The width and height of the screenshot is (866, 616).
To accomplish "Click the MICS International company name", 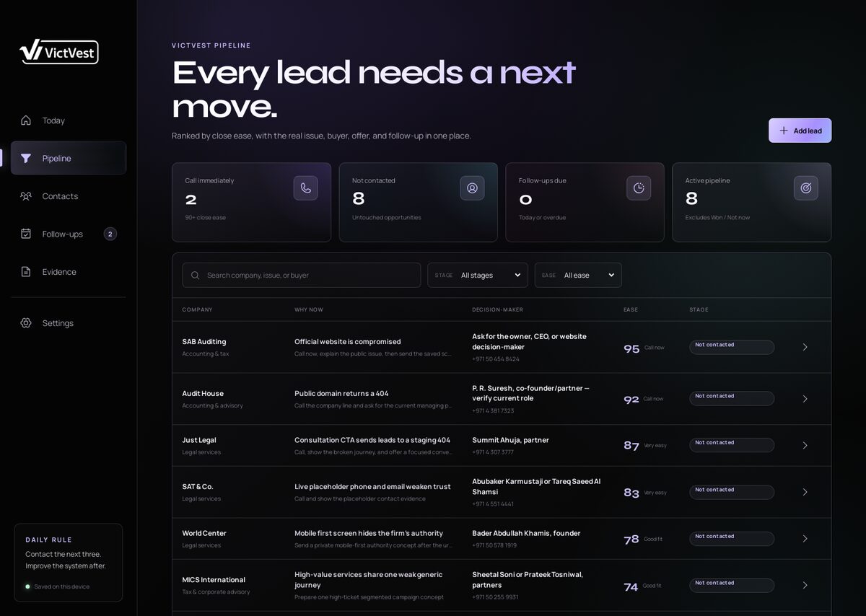I will [214, 580].
